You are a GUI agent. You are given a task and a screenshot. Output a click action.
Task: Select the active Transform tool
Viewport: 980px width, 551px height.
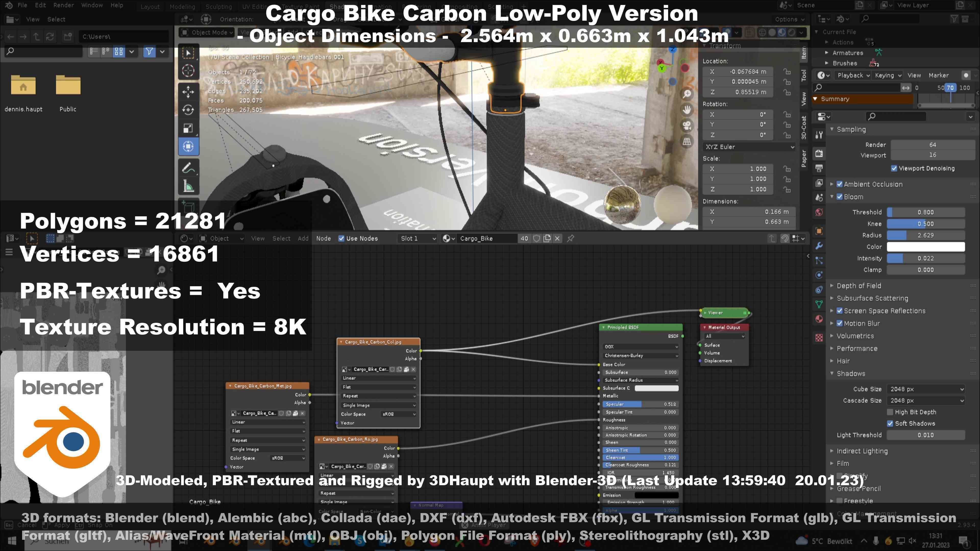coord(188,146)
